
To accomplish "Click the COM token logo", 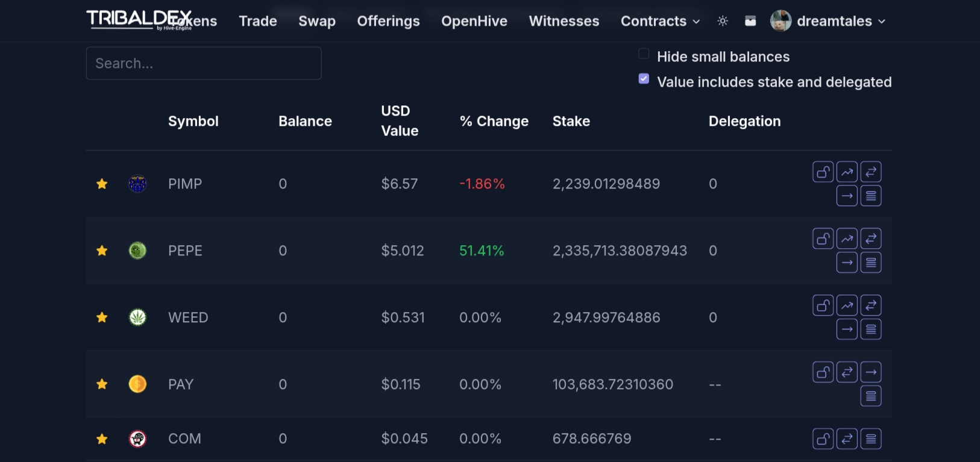I will 137,439.
